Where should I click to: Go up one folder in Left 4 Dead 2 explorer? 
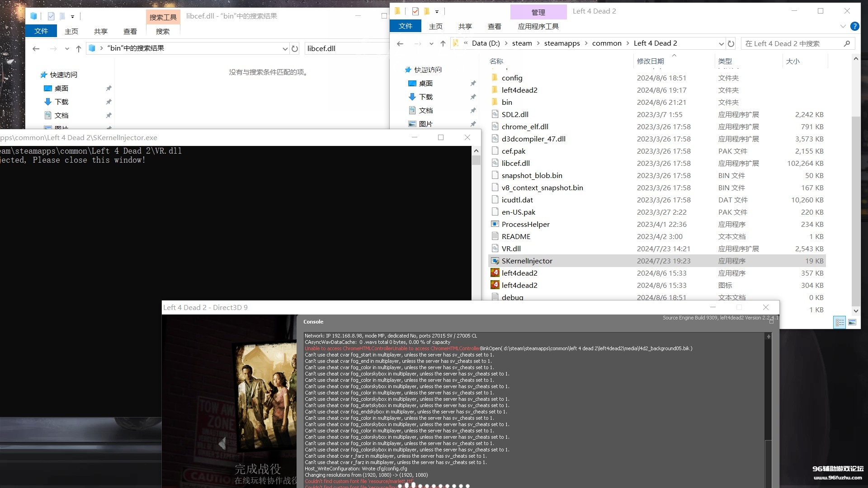coord(443,43)
